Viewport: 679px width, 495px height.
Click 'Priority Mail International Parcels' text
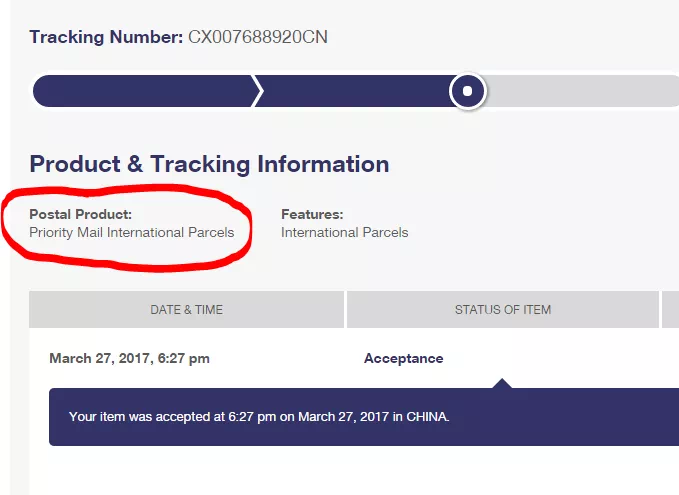[131, 232]
